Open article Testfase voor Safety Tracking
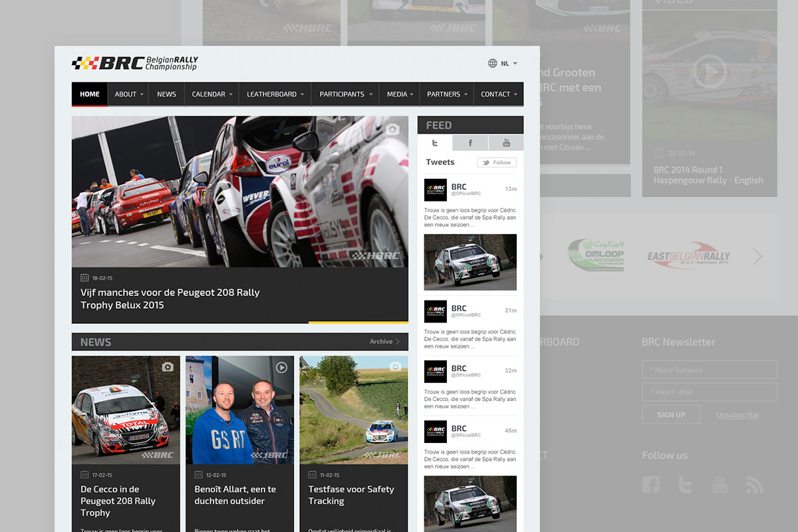 pos(351,495)
